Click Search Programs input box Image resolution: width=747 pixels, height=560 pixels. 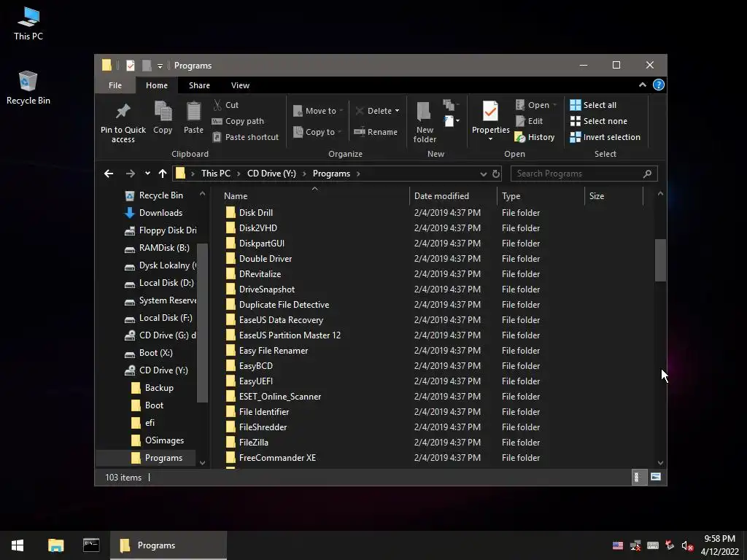click(584, 174)
